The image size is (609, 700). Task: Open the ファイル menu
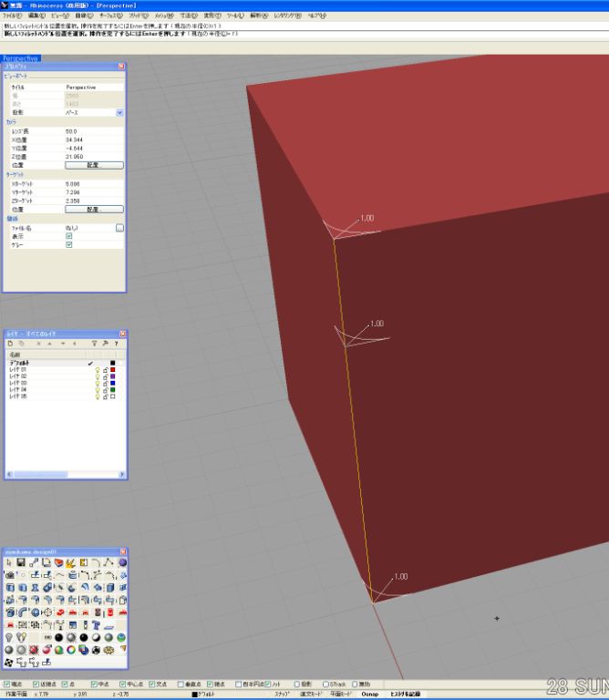point(13,16)
